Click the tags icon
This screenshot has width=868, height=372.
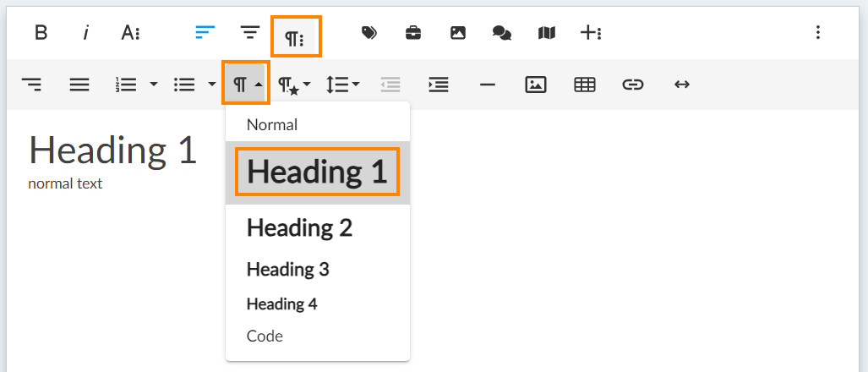click(368, 33)
